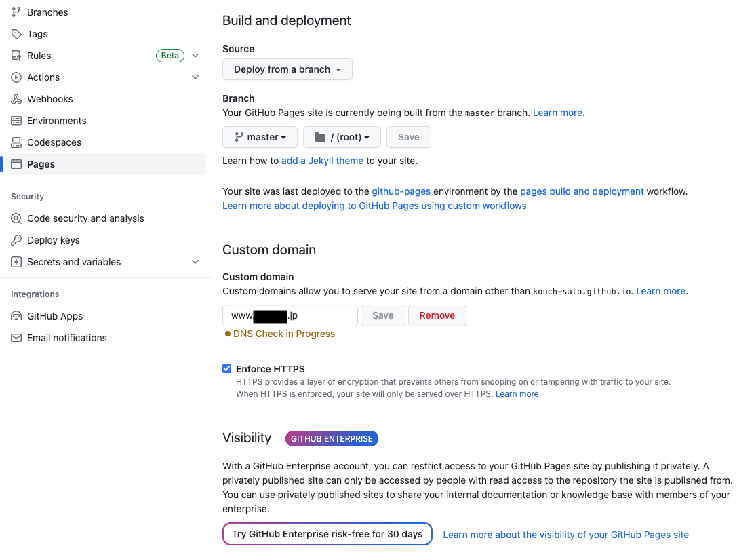Select the Pages settings item
Screen dimensions: 756x559
(x=41, y=164)
